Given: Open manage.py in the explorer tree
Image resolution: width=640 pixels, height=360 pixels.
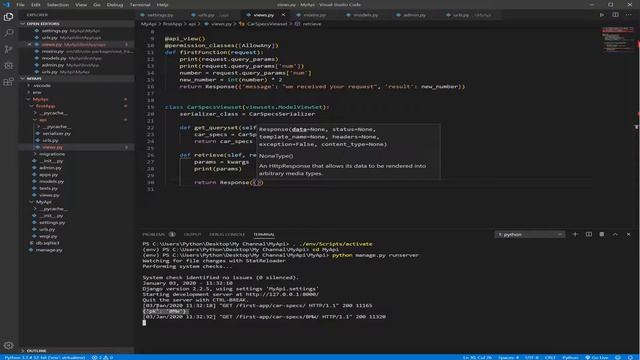Looking at the screenshot, I should click(49, 250).
